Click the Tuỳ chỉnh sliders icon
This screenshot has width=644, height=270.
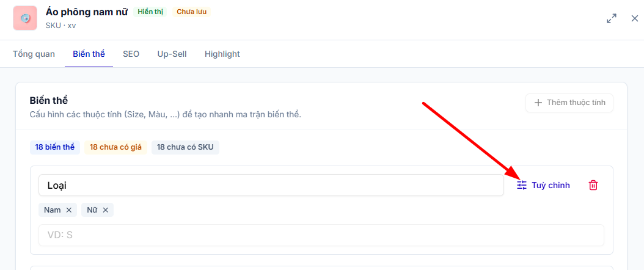(522, 185)
